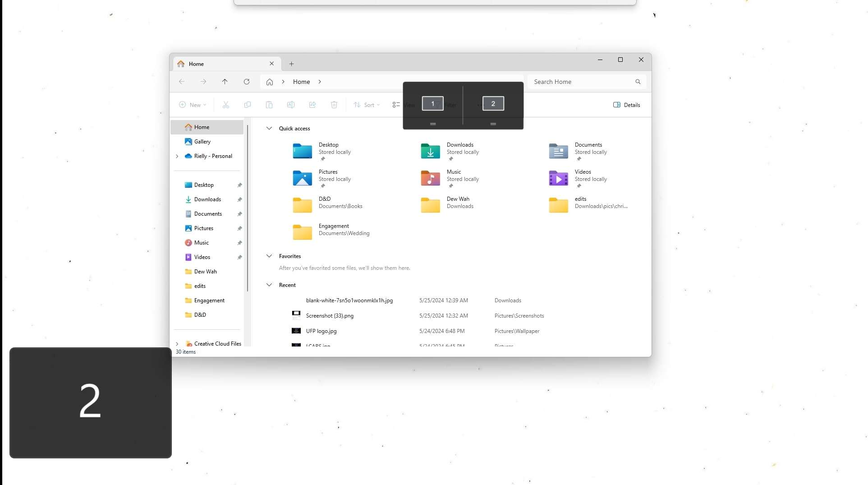
Task: Click chevron before Home in address bar
Action: pos(283,82)
